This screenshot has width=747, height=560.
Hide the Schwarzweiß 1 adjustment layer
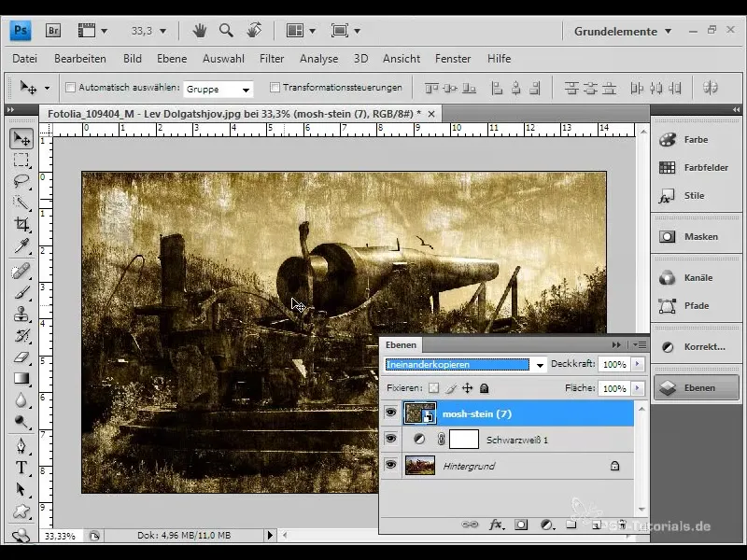point(390,439)
